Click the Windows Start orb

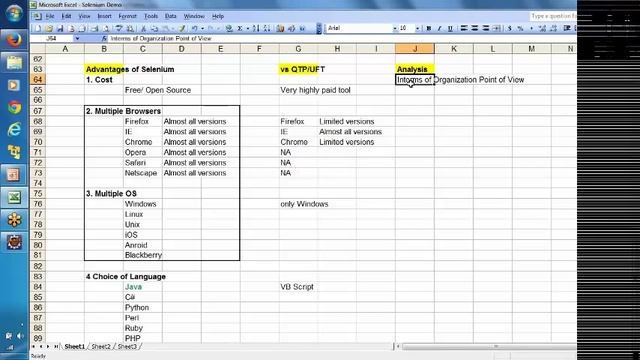(14, 13)
